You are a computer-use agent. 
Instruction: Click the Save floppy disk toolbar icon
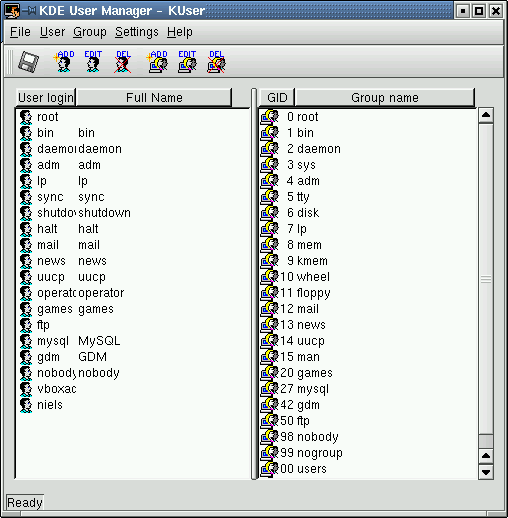point(28,62)
